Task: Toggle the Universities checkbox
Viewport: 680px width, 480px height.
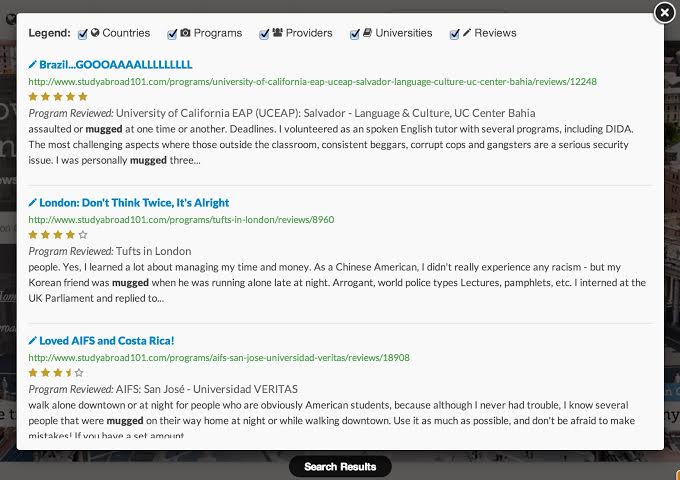Action: pyautogui.click(x=355, y=34)
